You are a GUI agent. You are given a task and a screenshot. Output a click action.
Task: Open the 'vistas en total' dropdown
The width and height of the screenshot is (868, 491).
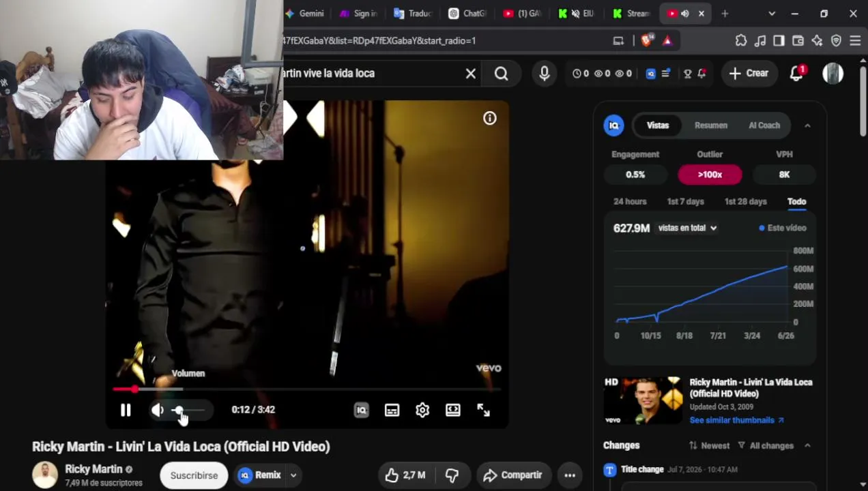point(687,228)
